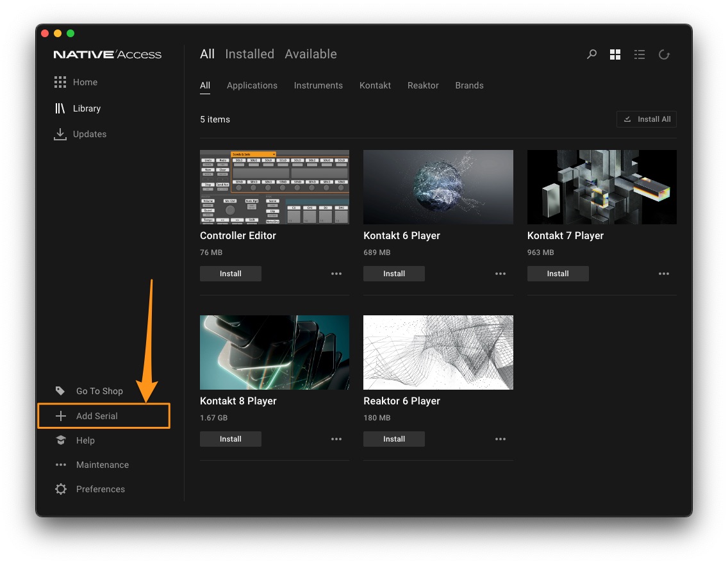Click the '5 items' count label

point(215,119)
